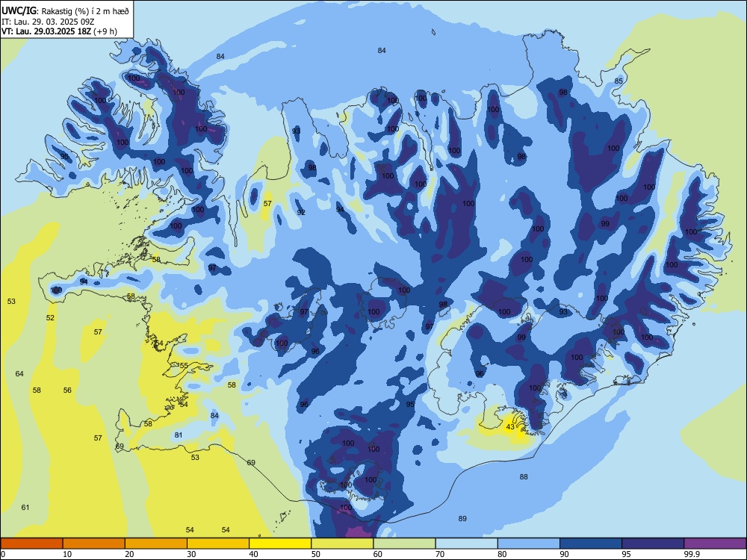Click the '0' legend tick label
Viewport: 747px width, 560px height.
[x=3, y=554]
